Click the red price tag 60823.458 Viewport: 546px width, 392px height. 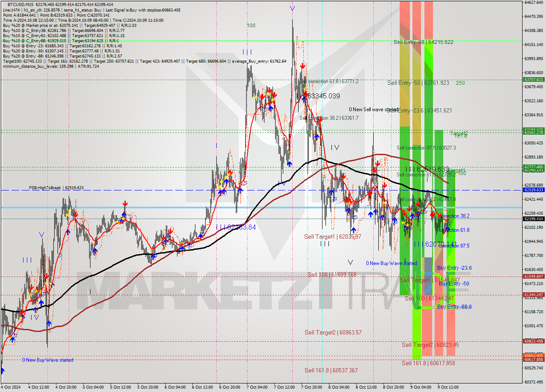point(533,341)
